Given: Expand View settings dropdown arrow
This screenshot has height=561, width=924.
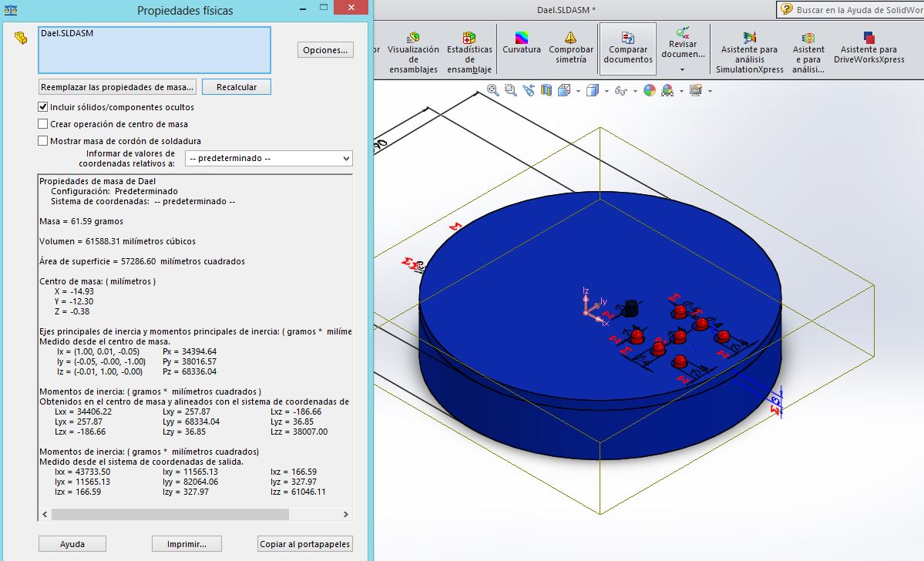Looking at the screenshot, I should pyautogui.click(x=710, y=91).
